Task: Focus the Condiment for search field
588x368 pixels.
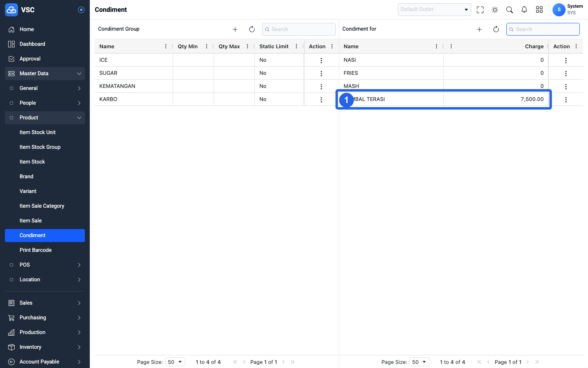Action: coord(543,29)
